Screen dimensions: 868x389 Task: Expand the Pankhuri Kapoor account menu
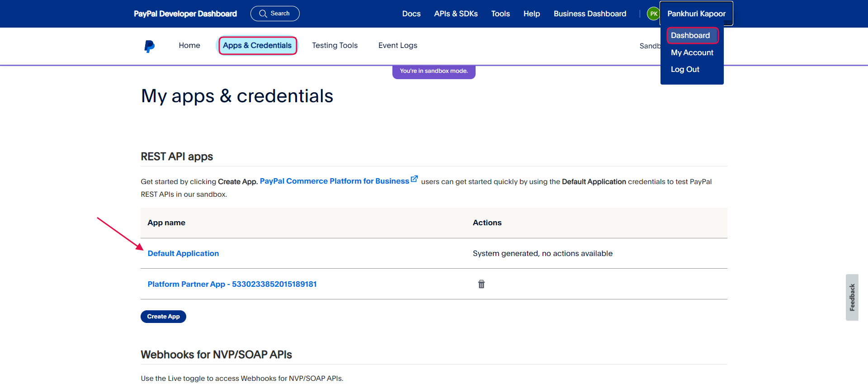[696, 14]
